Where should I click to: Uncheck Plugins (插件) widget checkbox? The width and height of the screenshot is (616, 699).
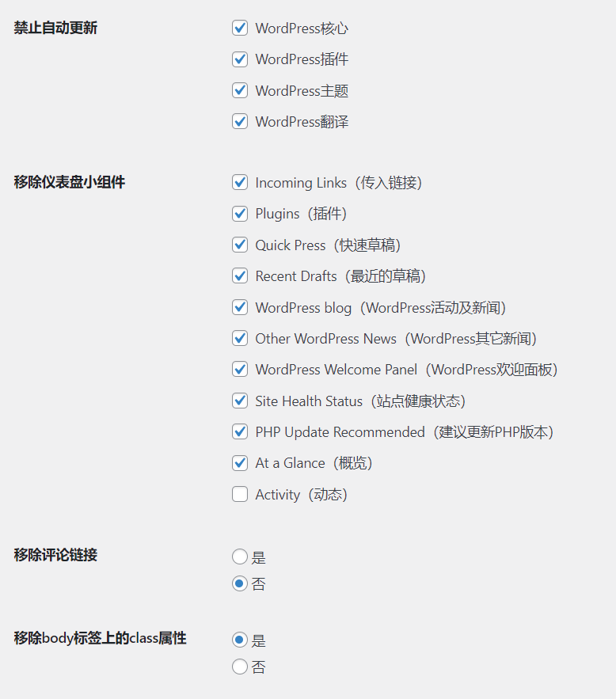(x=240, y=213)
